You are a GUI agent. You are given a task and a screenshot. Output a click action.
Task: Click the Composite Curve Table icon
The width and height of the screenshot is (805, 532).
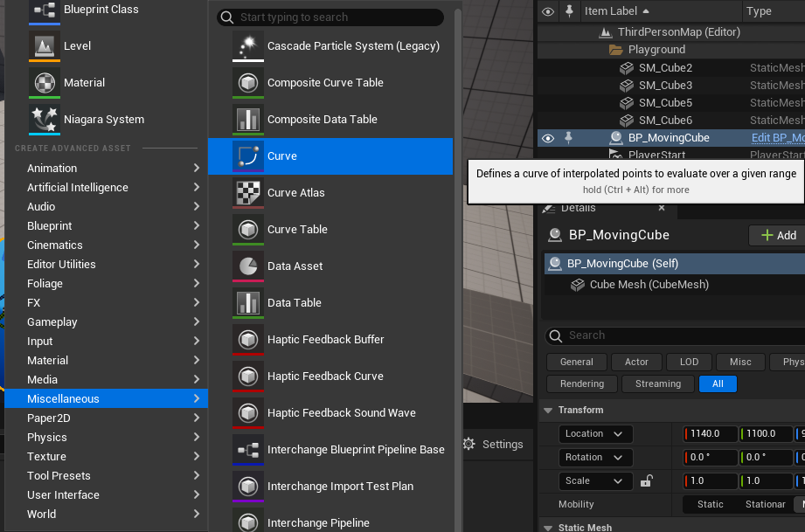pos(248,83)
